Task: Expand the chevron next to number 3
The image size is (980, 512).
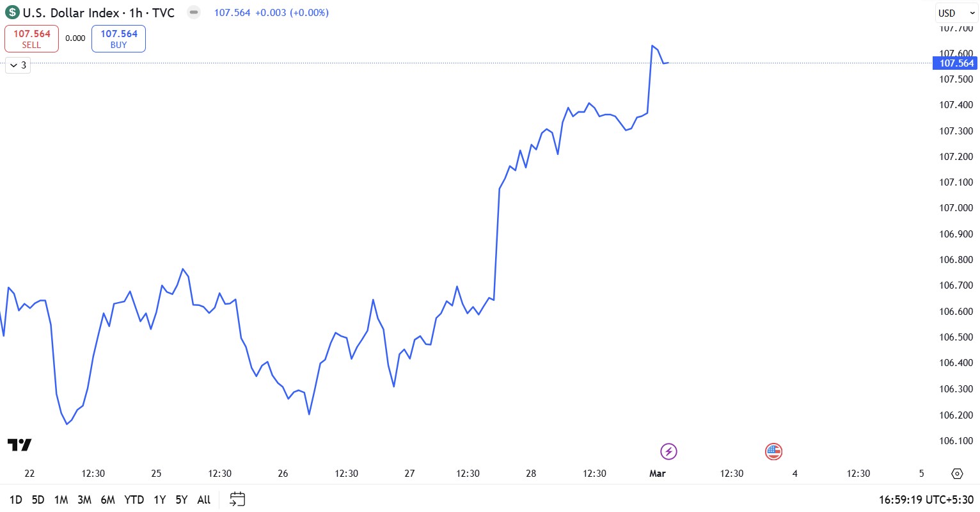Action: 13,65
